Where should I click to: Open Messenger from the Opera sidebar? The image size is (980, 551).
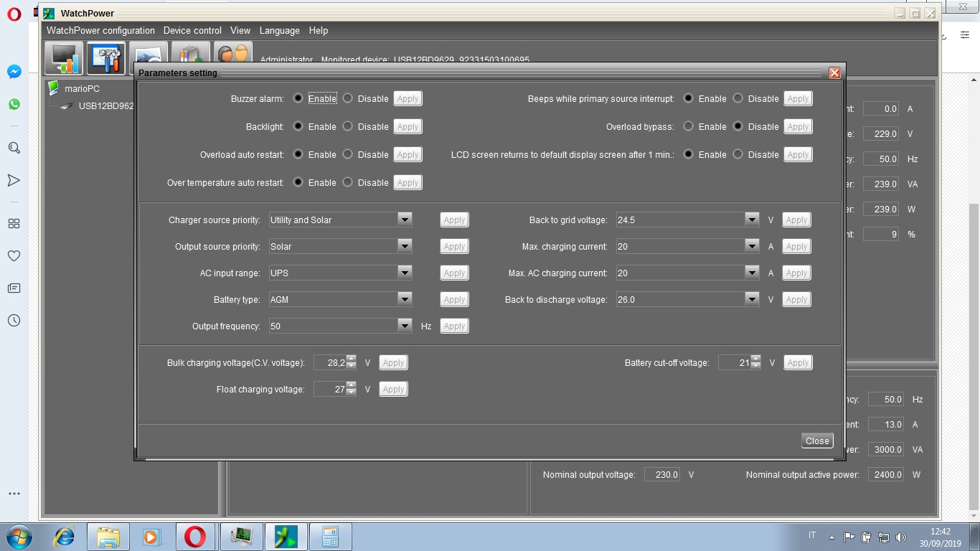[14, 72]
